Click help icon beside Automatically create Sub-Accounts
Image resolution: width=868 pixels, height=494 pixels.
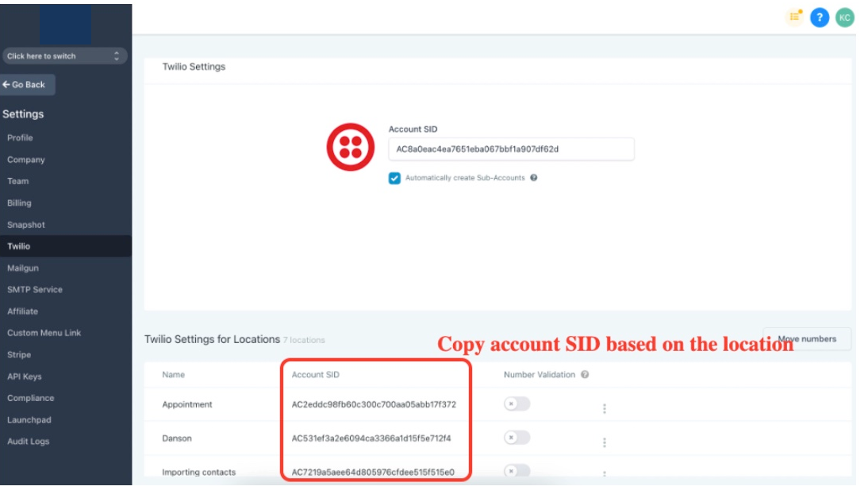534,178
